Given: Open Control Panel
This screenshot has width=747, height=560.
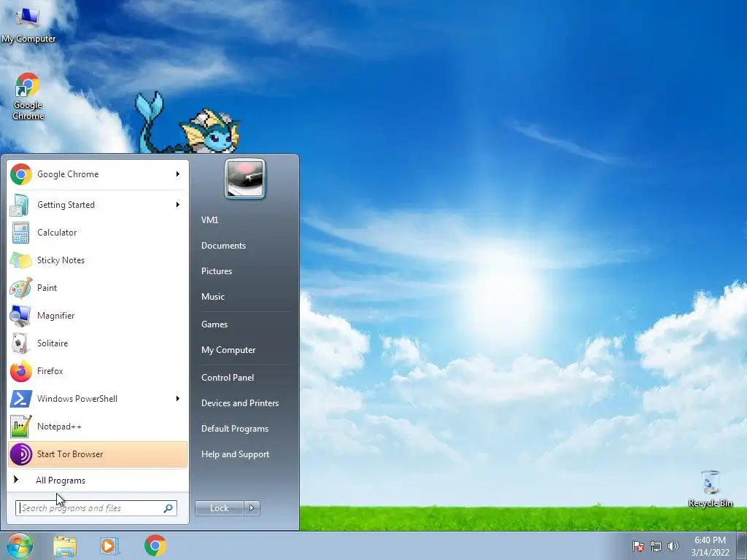Looking at the screenshot, I should 228,378.
